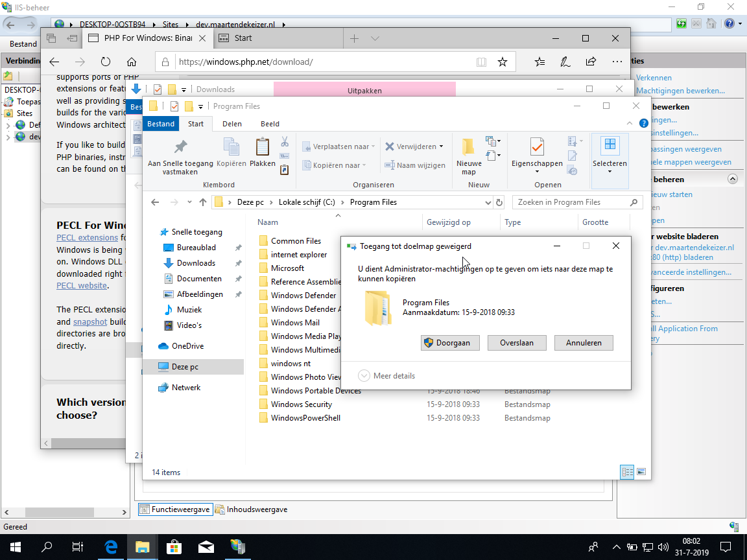Go back in Program Files Explorer
The width and height of the screenshot is (747, 560).
tap(155, 202)
